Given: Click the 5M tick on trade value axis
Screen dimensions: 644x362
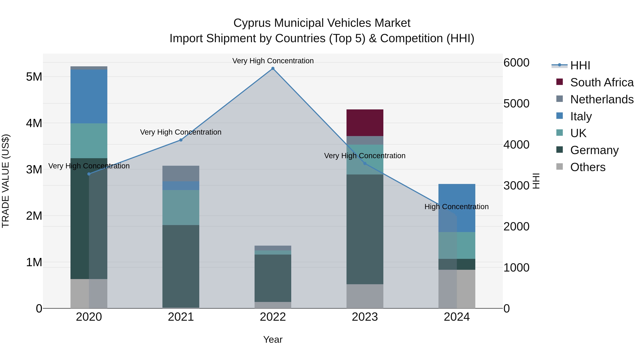Looking at the screenshot, I should click(x=34, y=77).
